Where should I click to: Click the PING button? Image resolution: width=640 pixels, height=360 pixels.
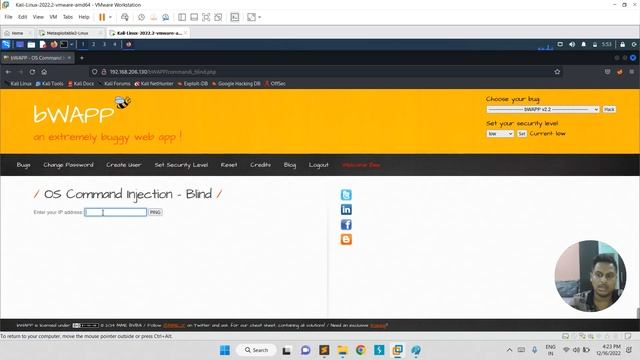(155, 212)
